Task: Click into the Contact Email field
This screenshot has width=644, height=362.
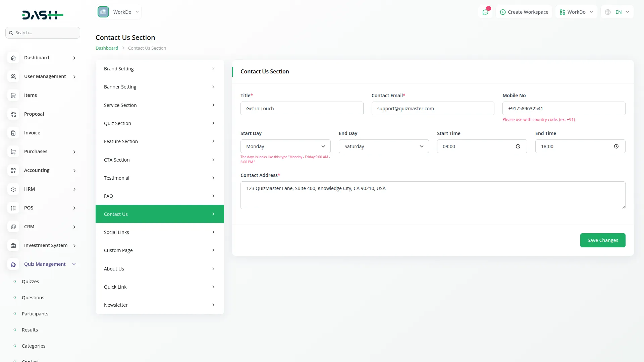Action: point(433,109)
